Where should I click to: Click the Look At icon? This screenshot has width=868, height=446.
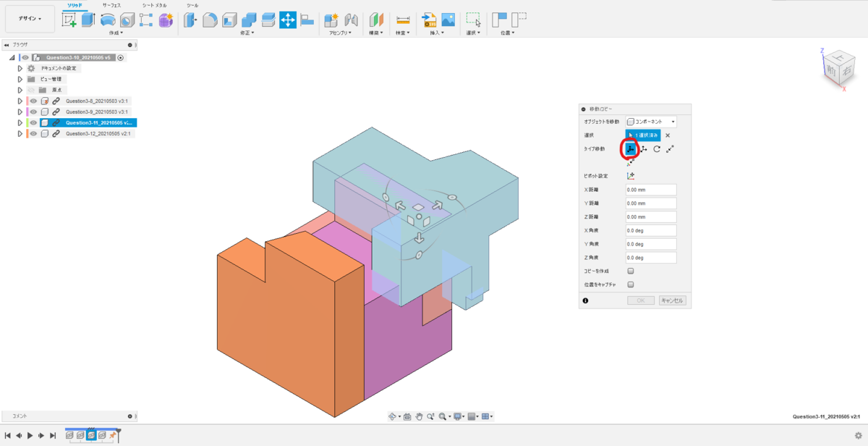pos(407,416)
